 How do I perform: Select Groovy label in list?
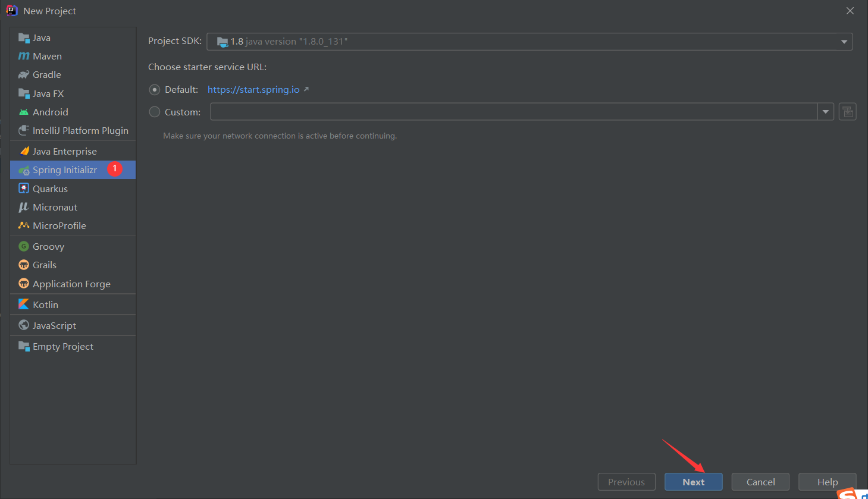pyautogui.click(x=48, y=247)
